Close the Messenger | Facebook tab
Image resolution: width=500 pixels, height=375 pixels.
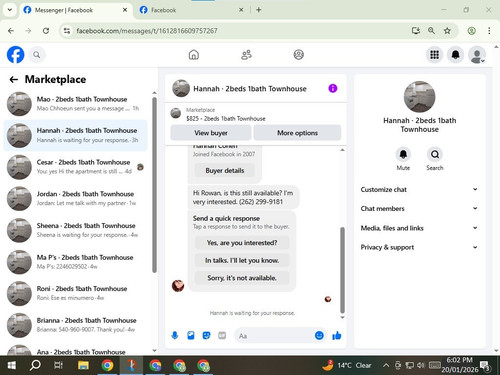125,10
